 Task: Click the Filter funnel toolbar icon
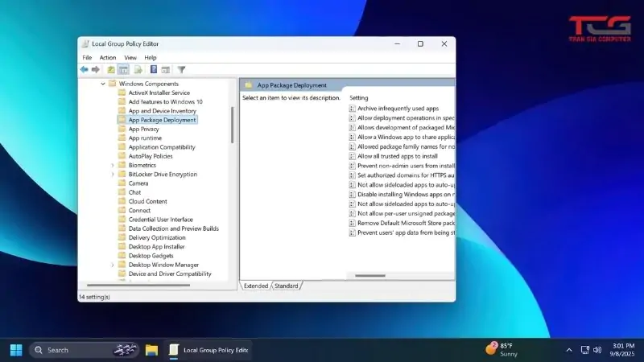pyautogui.click(x=182, y=70)
